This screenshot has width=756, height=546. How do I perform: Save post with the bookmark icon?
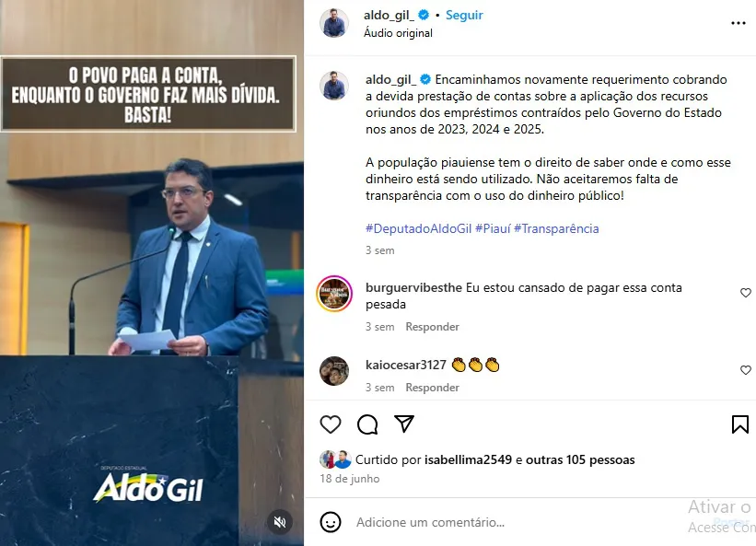tap(740, 424)
